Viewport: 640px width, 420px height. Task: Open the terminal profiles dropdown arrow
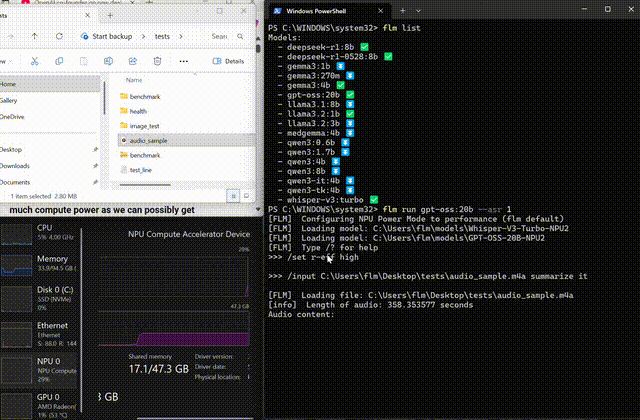(418, 11)
